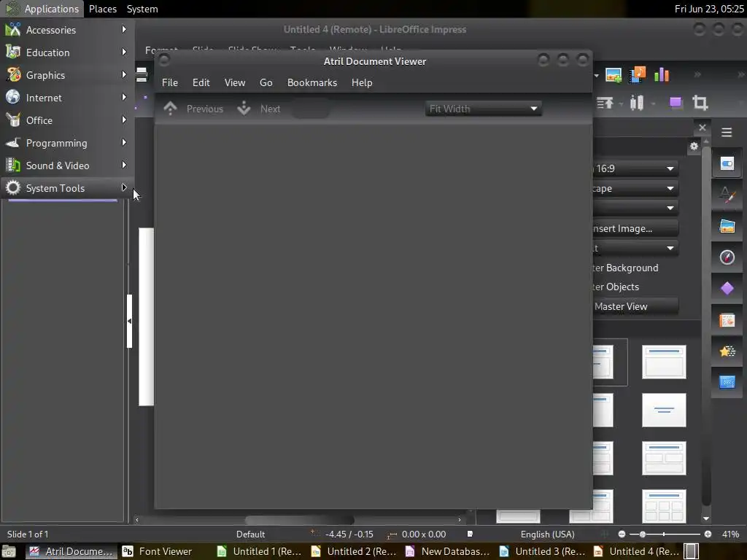The image size is (747, 560).
Task: Open the Graphics submenu in Applications menu
Action: 67,75
